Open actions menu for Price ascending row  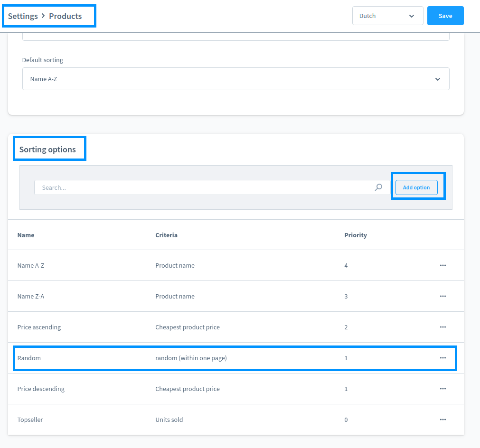[442, 327]
